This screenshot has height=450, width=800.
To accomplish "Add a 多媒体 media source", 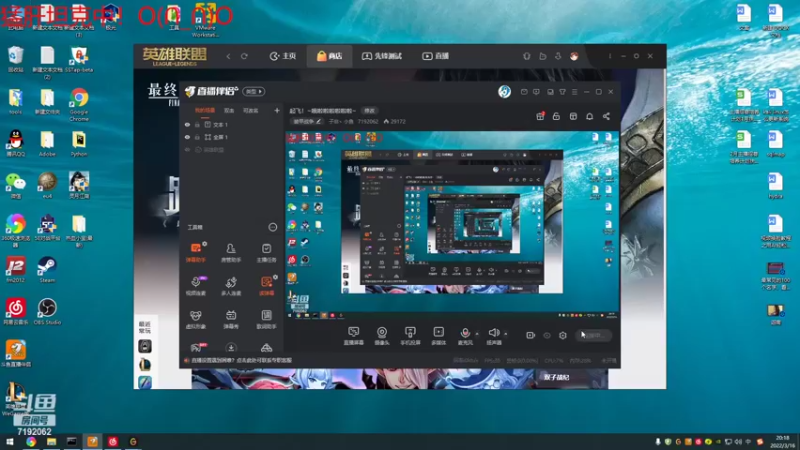I will tap(438, 336).
